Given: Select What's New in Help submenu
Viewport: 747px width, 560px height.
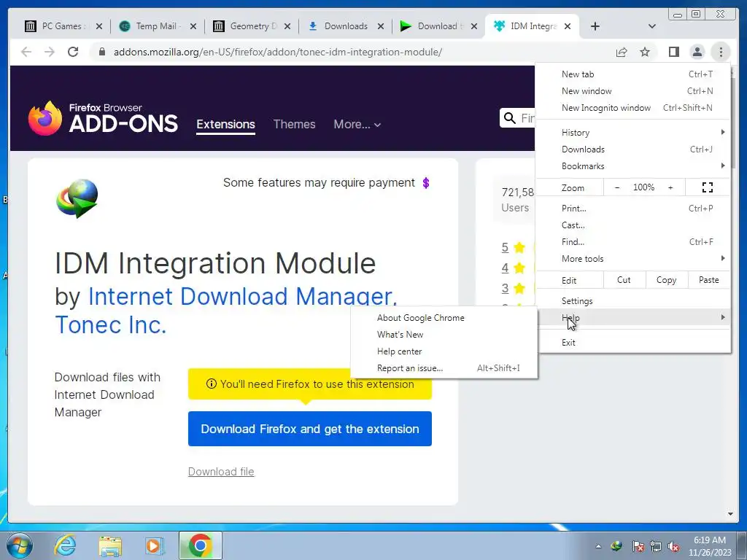Looking at the screenshot, I should [x=444, y=334].
